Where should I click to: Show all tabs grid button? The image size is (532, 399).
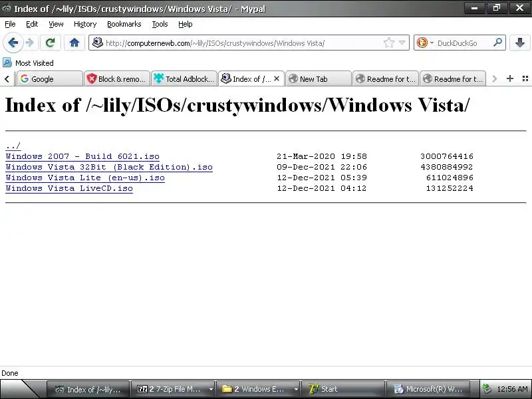point(525,78)
